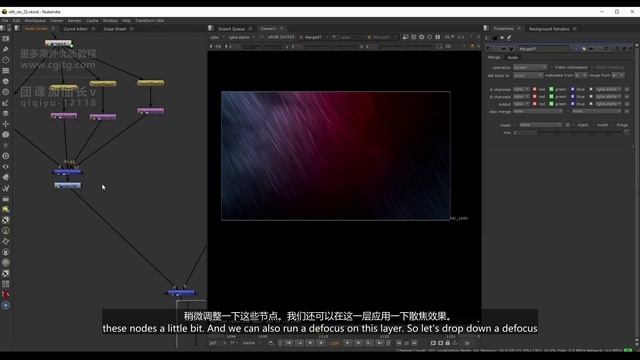Open the Draw nodes toolbar menu
The width and height of the screenshot is (640, 360).
(x=6, y=49)
